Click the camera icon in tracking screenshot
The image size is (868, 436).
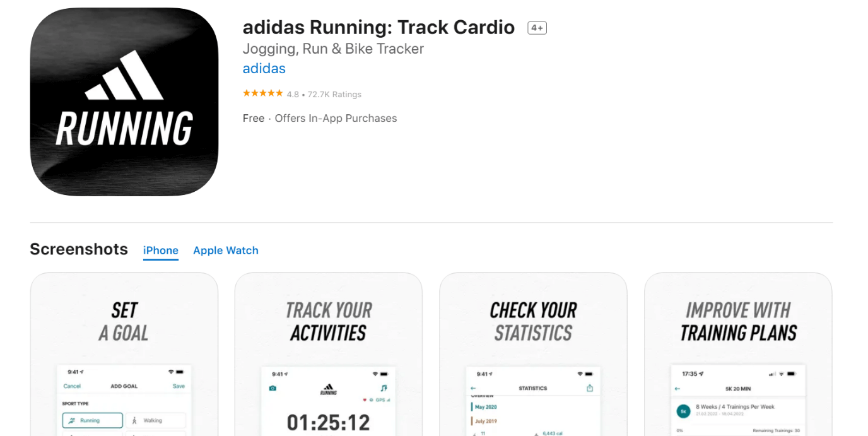pyautogui.click(x=273, y=388)
